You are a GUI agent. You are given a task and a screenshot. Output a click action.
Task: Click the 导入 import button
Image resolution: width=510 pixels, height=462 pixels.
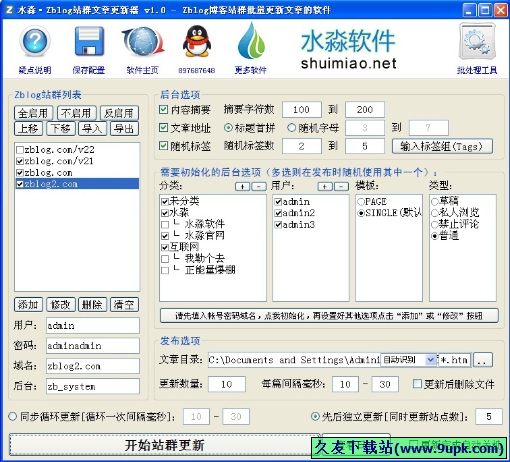[x=92, y=129]
